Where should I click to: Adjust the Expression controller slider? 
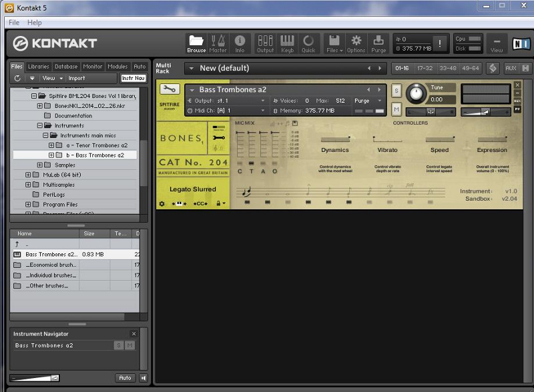(x=492, y=139)
